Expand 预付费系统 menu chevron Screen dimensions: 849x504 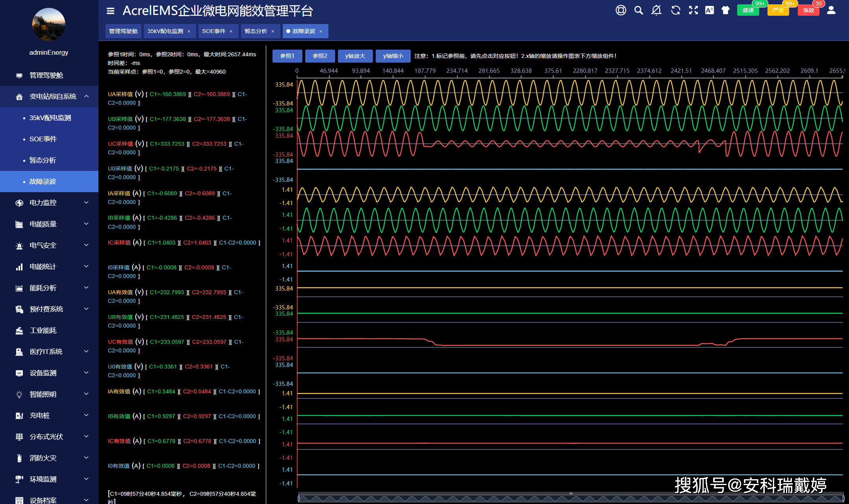tap(86, 309)
